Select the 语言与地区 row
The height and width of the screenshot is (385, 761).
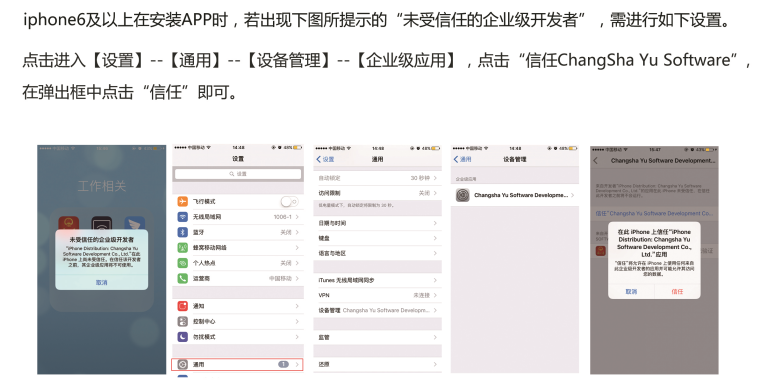point(378,253)
